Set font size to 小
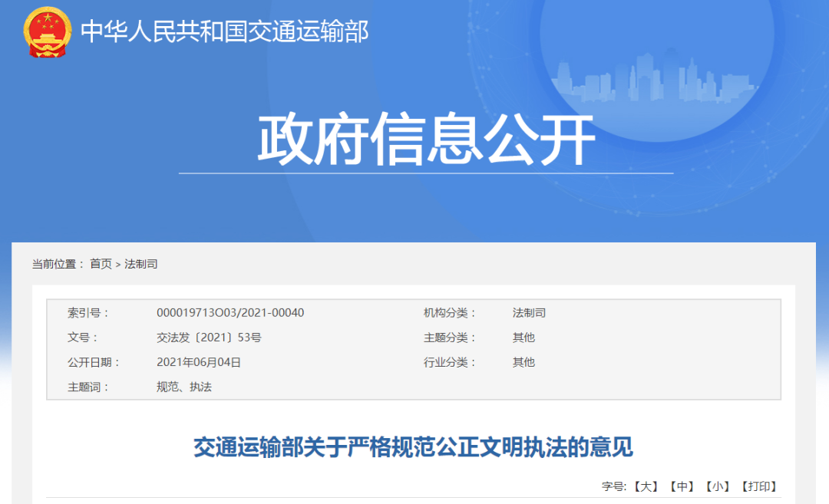Viewport: 829px width, 504px height. 718,486
